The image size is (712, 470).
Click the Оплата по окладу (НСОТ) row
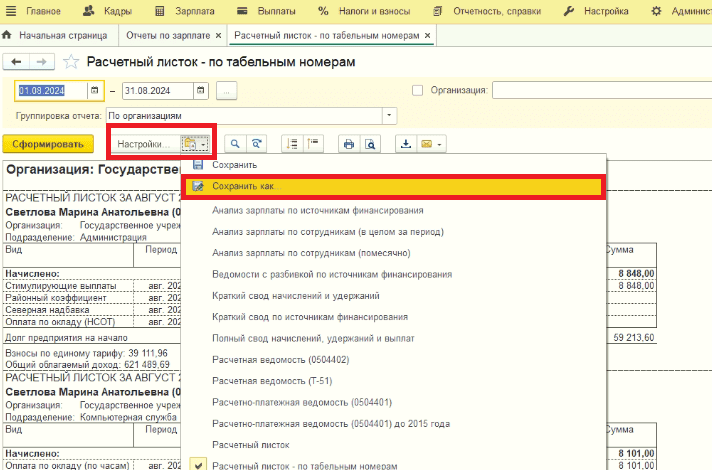(60, 322)
